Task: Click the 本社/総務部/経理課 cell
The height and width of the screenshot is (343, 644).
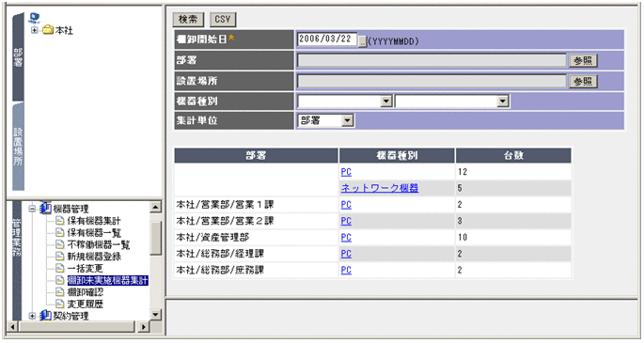Action: (x=257, y=254)
